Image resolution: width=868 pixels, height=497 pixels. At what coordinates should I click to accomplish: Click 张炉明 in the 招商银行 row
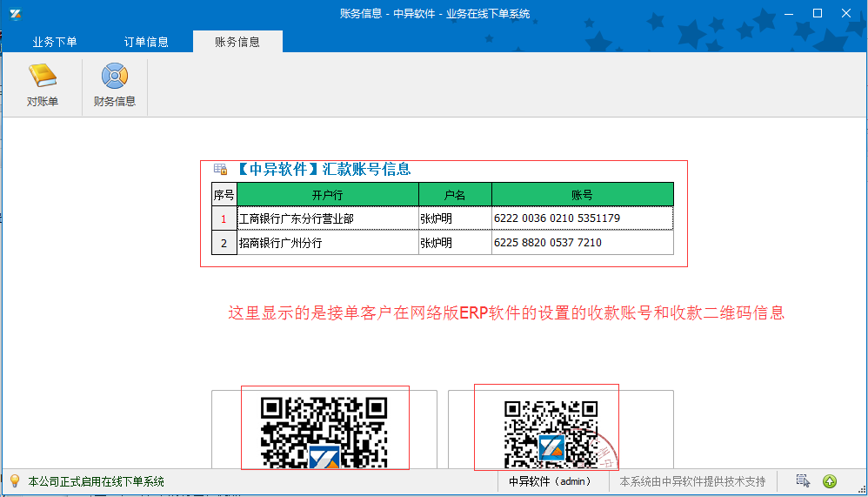[455, 243]
